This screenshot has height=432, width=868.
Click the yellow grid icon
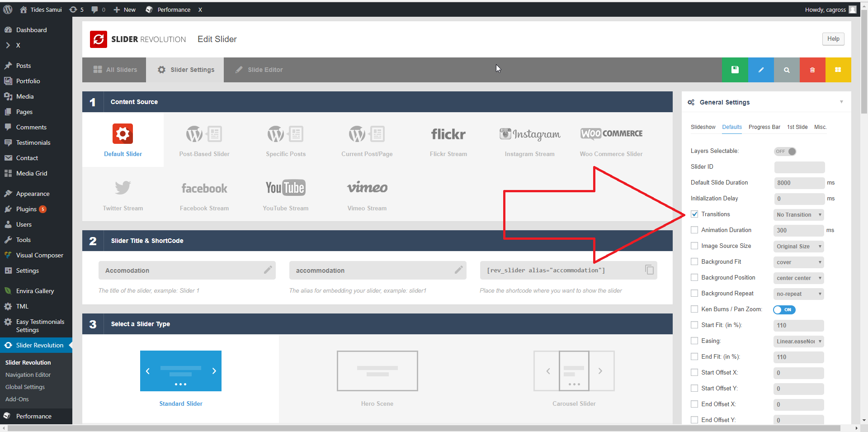pos(838,70)
